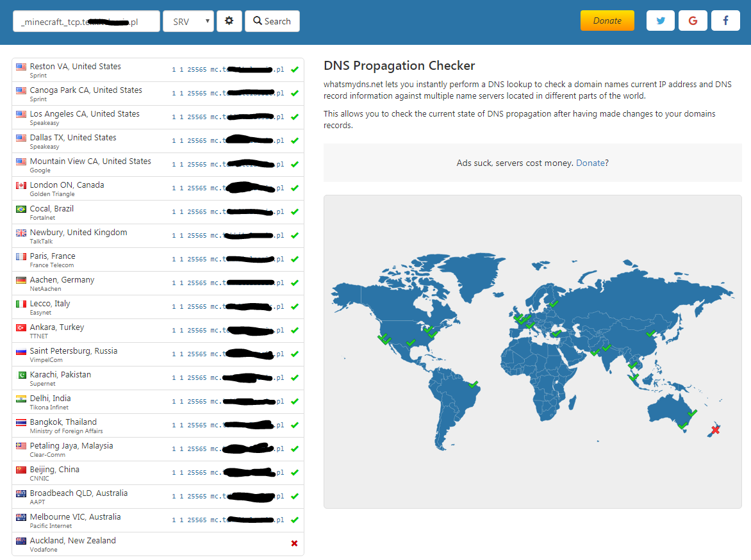Select the Melbourne VIC, Australia row
This screenshot has height=560, width=751.
(158, 520)
